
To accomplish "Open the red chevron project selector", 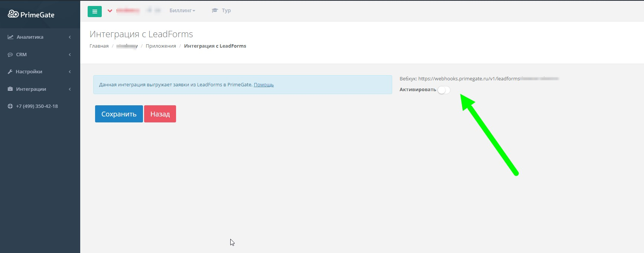I will tap(110, 11).
